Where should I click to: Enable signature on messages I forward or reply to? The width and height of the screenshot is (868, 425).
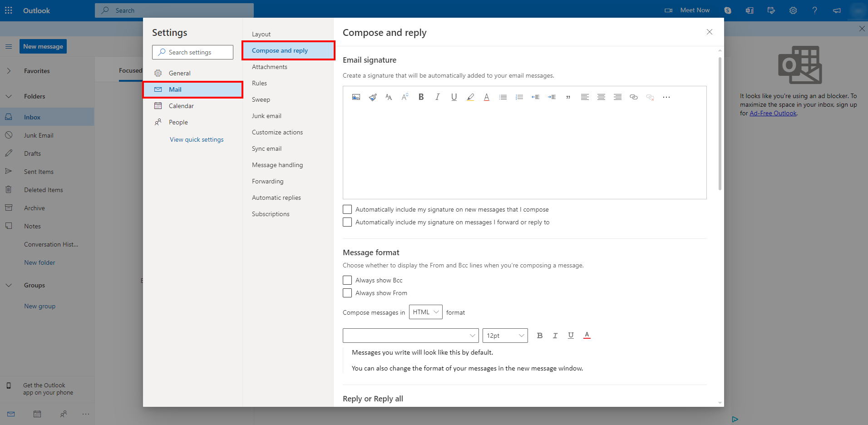(x=347, y=222)
